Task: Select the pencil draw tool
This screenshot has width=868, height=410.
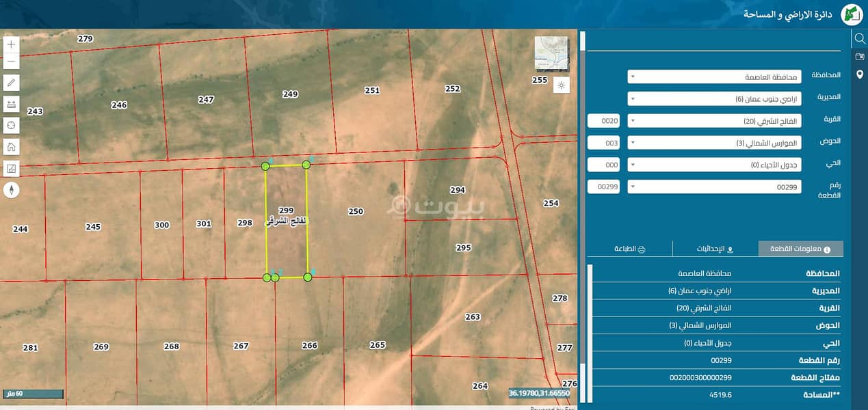Action: click(x=12, y=83)
